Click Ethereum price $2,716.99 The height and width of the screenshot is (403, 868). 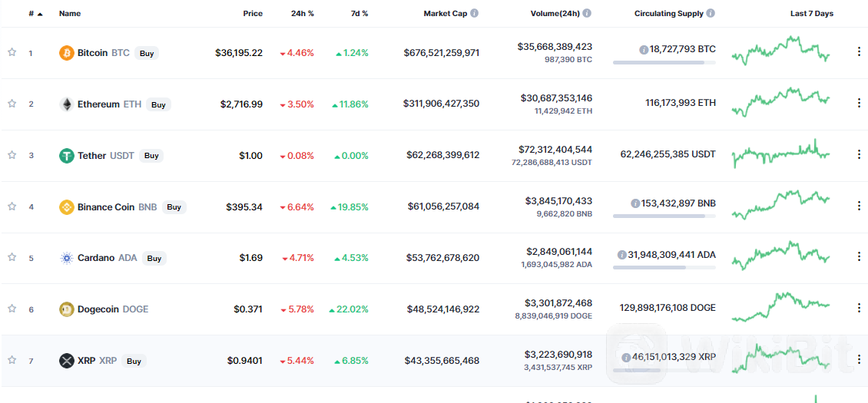(241, 104)
